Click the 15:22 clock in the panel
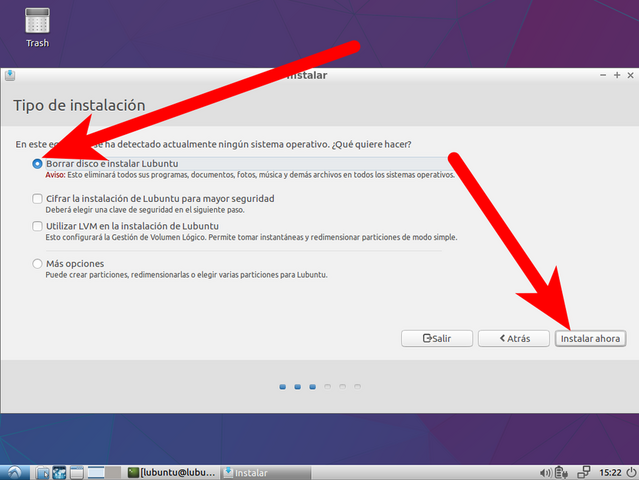 click(610, 473)
